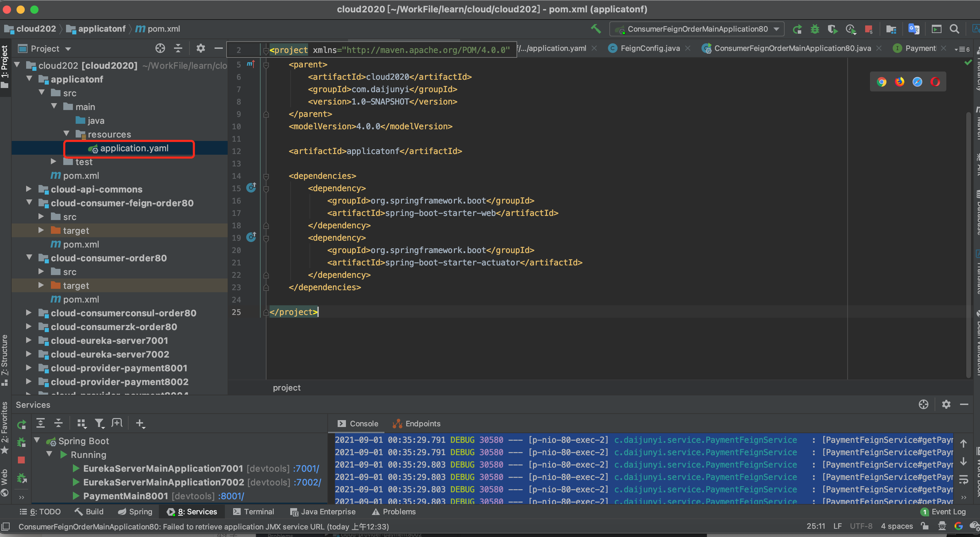The width and height of the screenshot is (980, 537).
Task: Switch to the ConsumerFeignOrderMainApplication80.java tab
Action: (x=792, y=48)
